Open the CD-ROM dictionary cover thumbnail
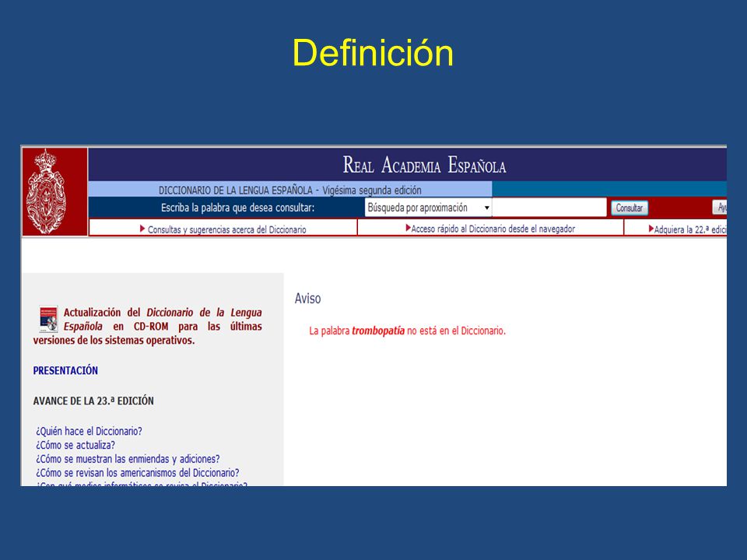 click(48, 319)
